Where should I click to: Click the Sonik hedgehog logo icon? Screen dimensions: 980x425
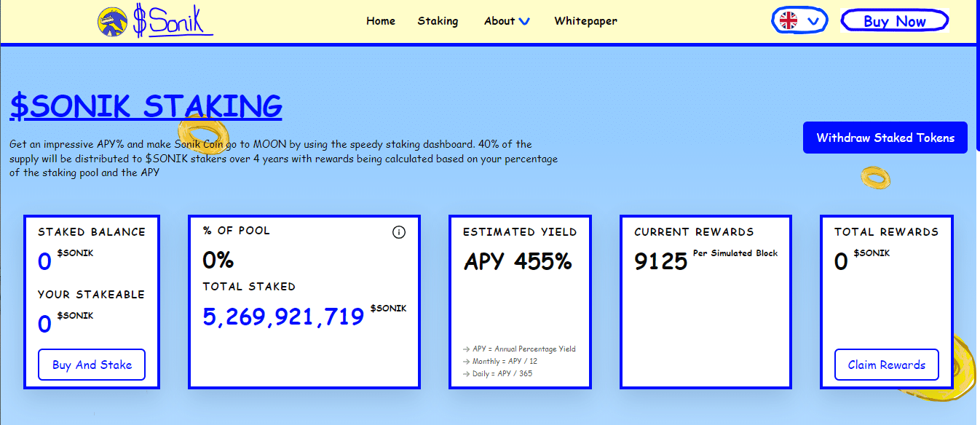point(112,21)
